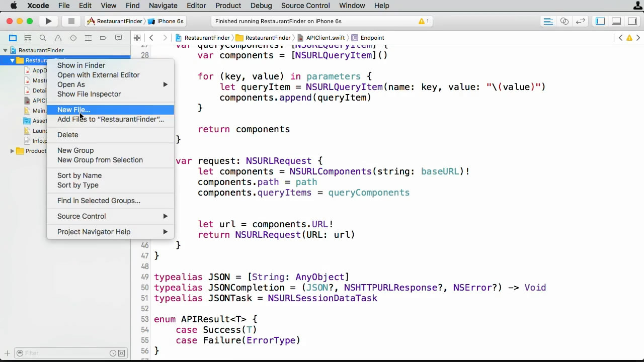
Task: Open the Source Control menu bar item
Action: [305, 6]
